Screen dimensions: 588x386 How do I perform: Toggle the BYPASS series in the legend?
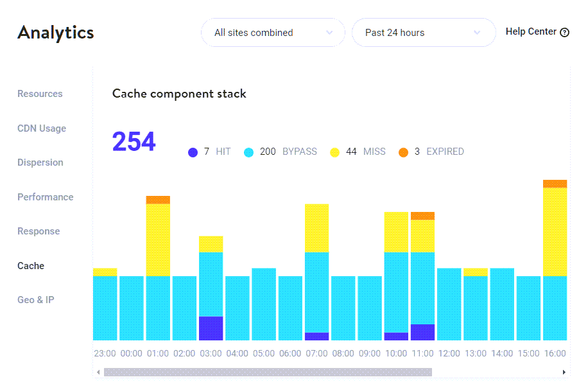[299, 152]
